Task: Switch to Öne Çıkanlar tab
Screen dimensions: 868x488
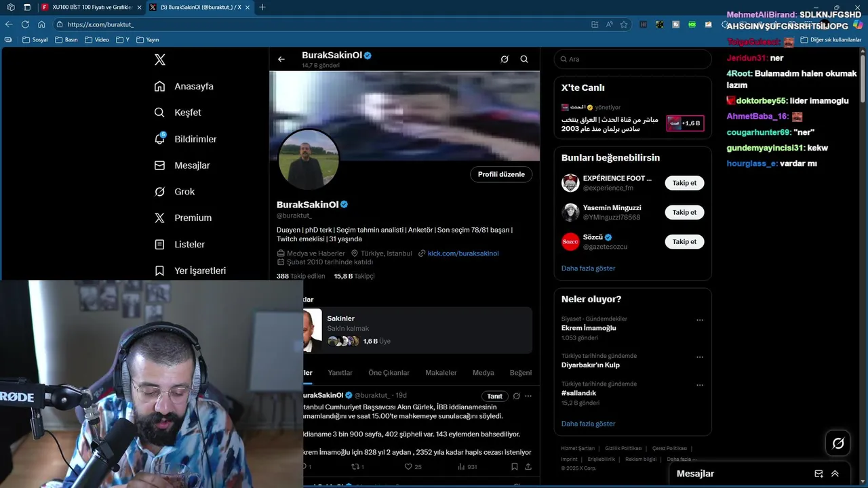Action: pyautogui.click(x=389, y=373)
